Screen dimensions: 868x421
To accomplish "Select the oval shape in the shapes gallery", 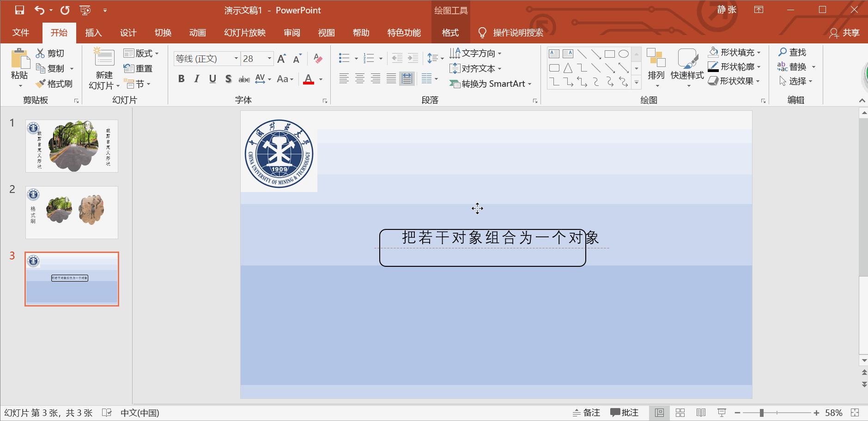I will click(x=625, y=53).
